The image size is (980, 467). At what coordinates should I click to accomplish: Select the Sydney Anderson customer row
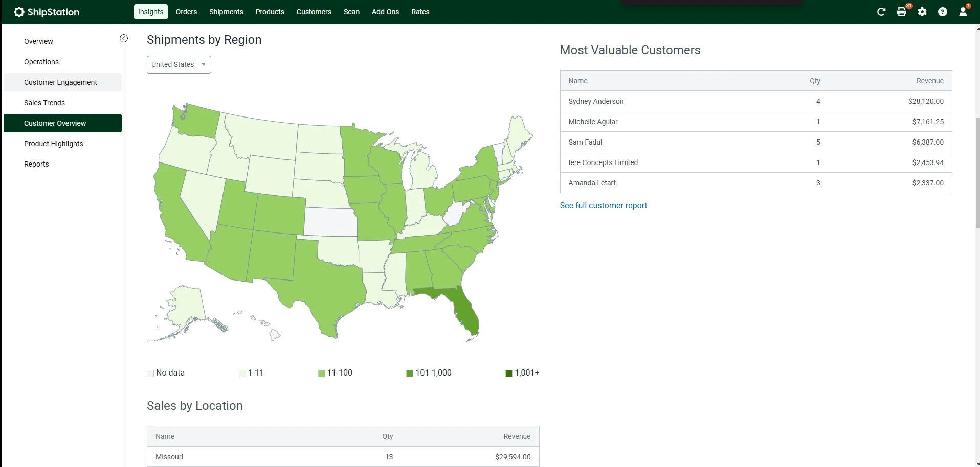[755, 101]
